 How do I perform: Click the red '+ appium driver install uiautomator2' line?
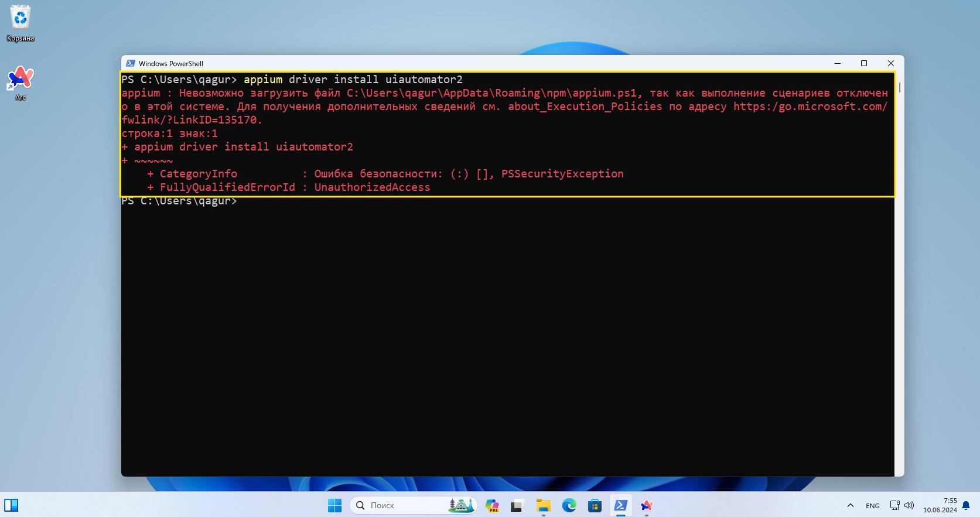pyautogui.click(x=237, y=147)
